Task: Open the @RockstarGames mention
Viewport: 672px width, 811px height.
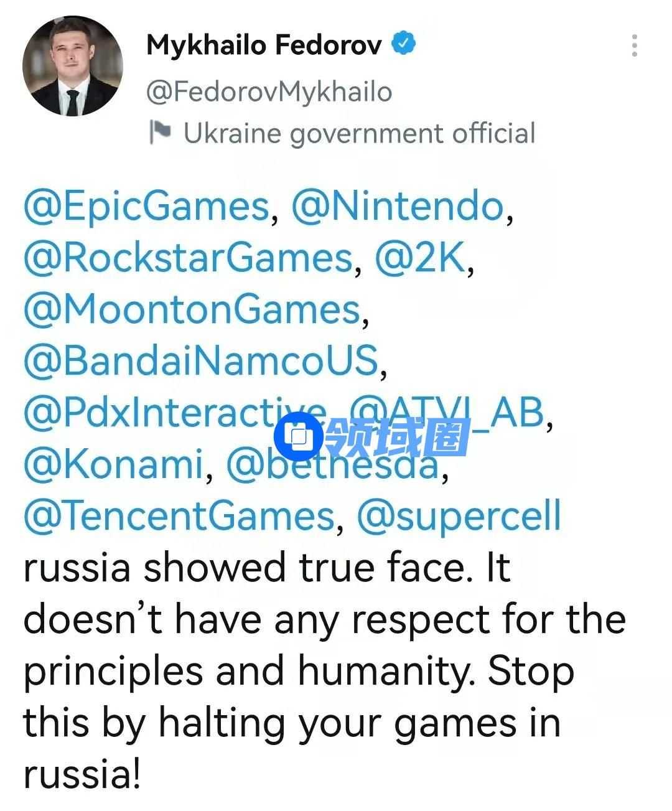Action: click(189, 258)
